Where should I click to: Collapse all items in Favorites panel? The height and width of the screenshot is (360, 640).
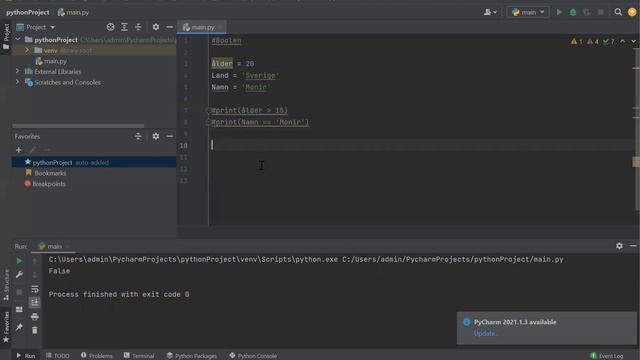[138, 136]
